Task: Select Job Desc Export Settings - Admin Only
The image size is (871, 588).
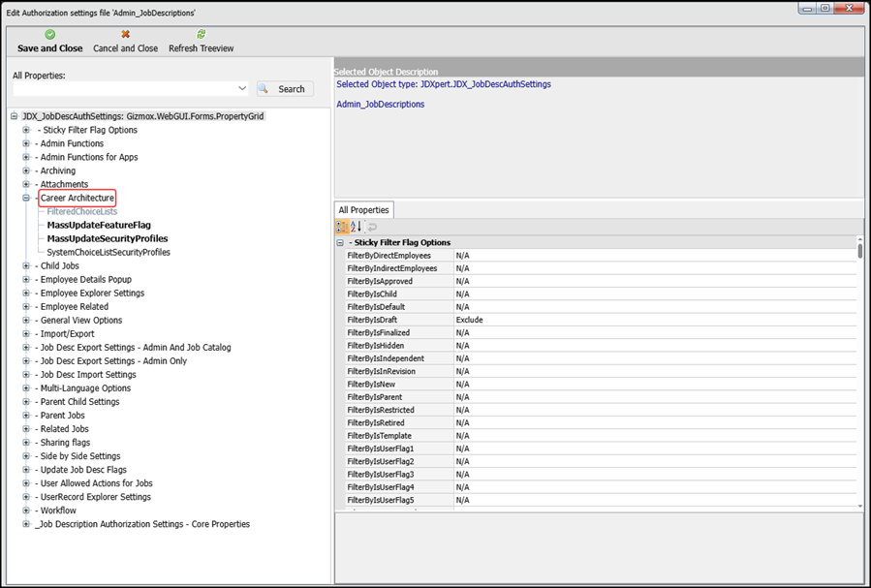Action: 113,361
